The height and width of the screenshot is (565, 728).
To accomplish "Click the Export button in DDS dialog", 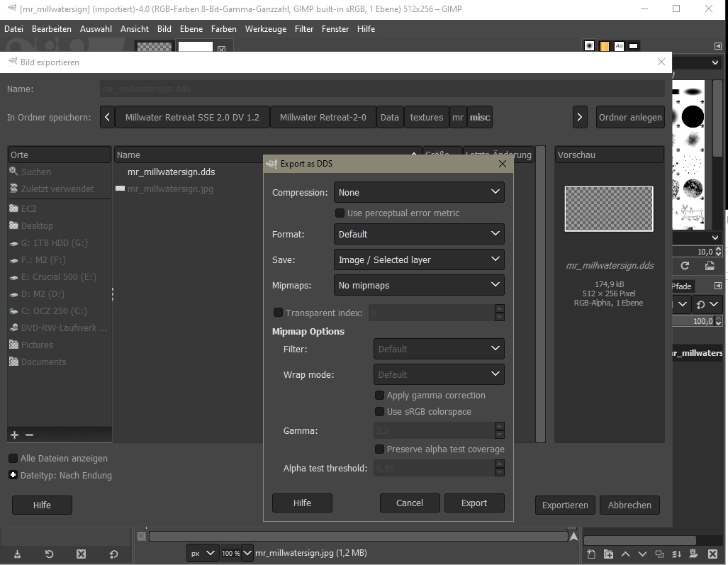I will [474, 503].
